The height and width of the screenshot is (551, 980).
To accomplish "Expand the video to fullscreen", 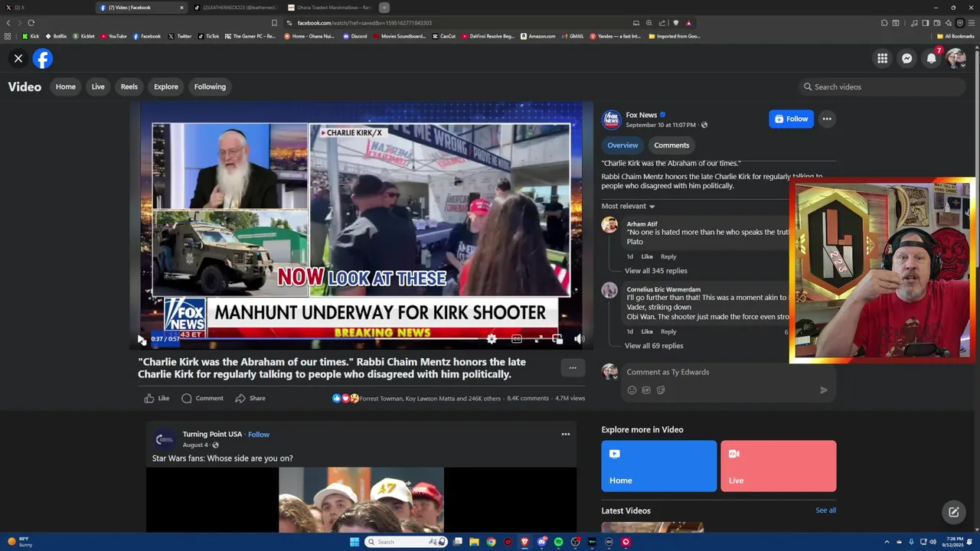I will tap(538, 338).
